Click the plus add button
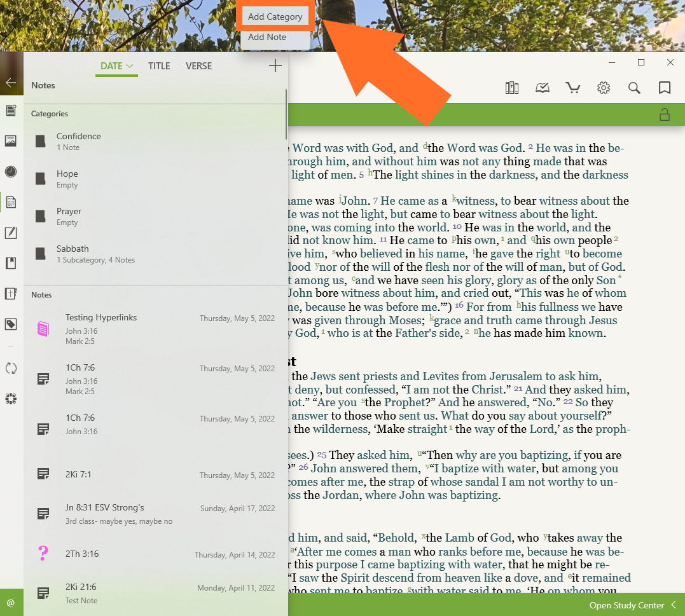 click(275, 65)
